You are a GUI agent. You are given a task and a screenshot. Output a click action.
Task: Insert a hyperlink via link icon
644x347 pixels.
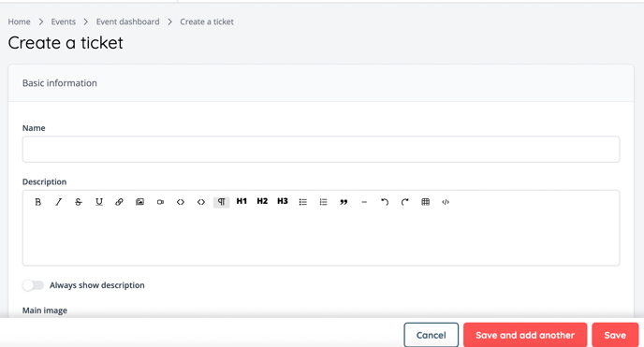(x=119, y=202)
